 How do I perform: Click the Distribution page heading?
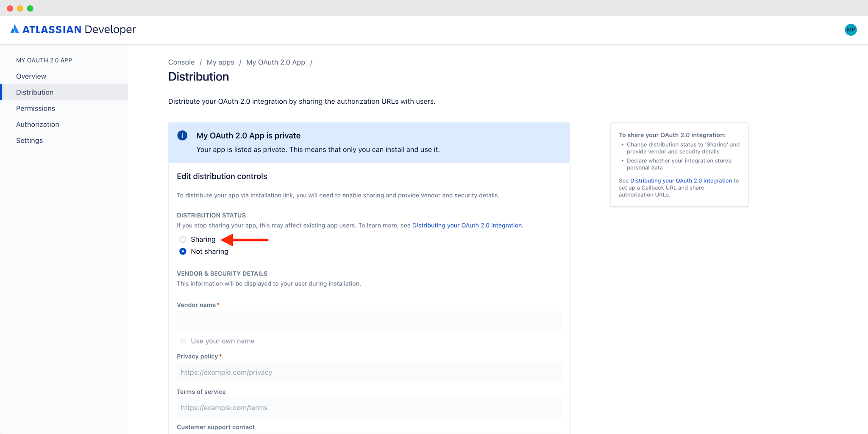pos(198,77)
